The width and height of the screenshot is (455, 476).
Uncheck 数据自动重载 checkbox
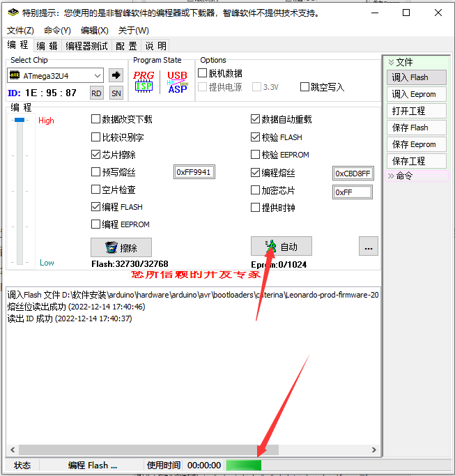pyautogui.click(x=255, y=119)
